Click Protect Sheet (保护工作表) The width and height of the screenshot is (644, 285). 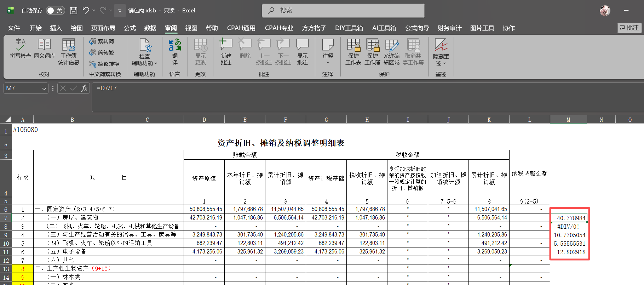click(353, 52)
